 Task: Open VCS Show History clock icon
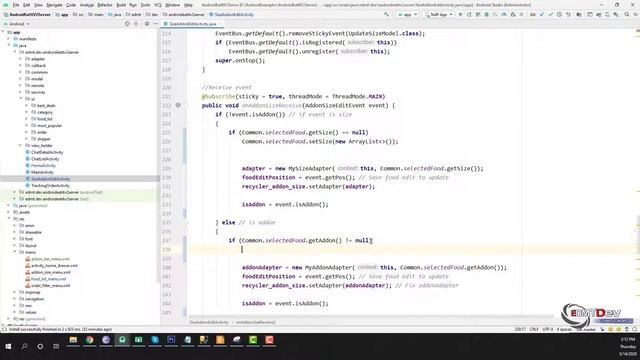coord(559,14)
